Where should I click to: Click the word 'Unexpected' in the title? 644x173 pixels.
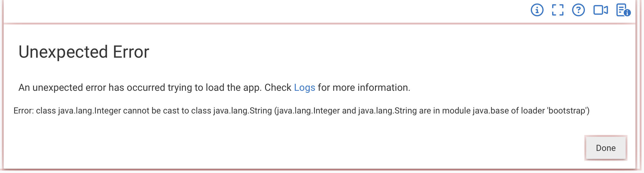point(63,52)
